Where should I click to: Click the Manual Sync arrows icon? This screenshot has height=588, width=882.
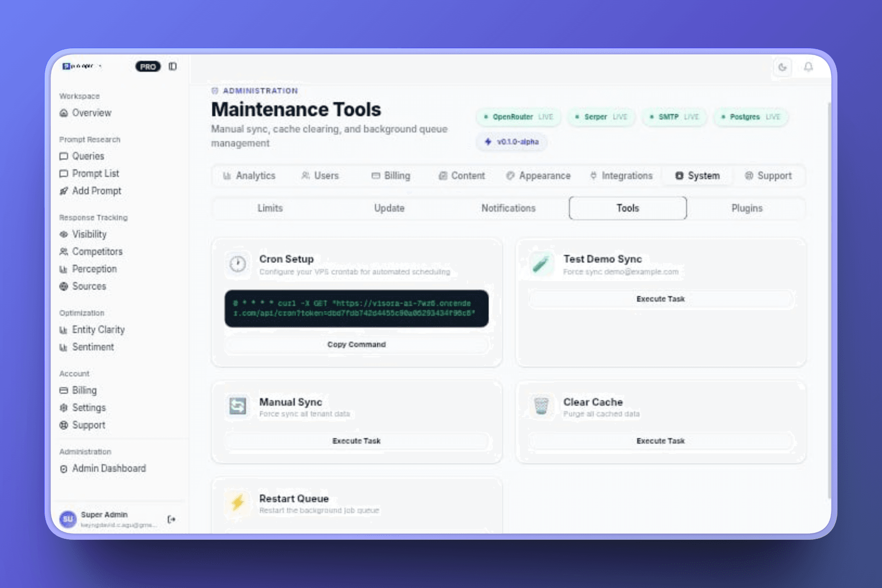237,406
